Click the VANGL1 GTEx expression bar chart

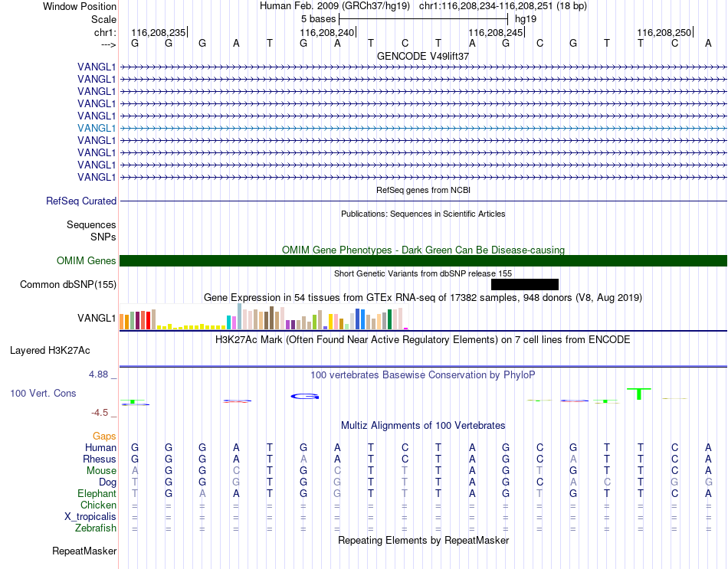[264, 316]
